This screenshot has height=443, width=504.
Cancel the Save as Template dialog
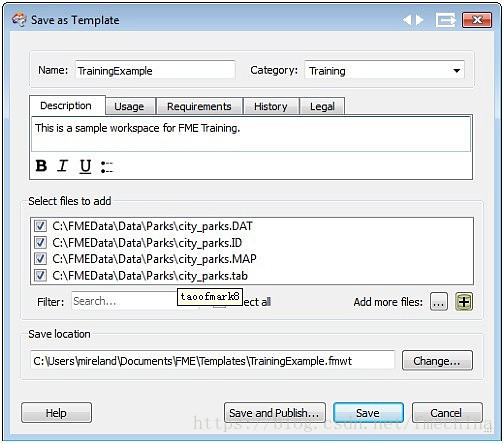tap(447, 413)
